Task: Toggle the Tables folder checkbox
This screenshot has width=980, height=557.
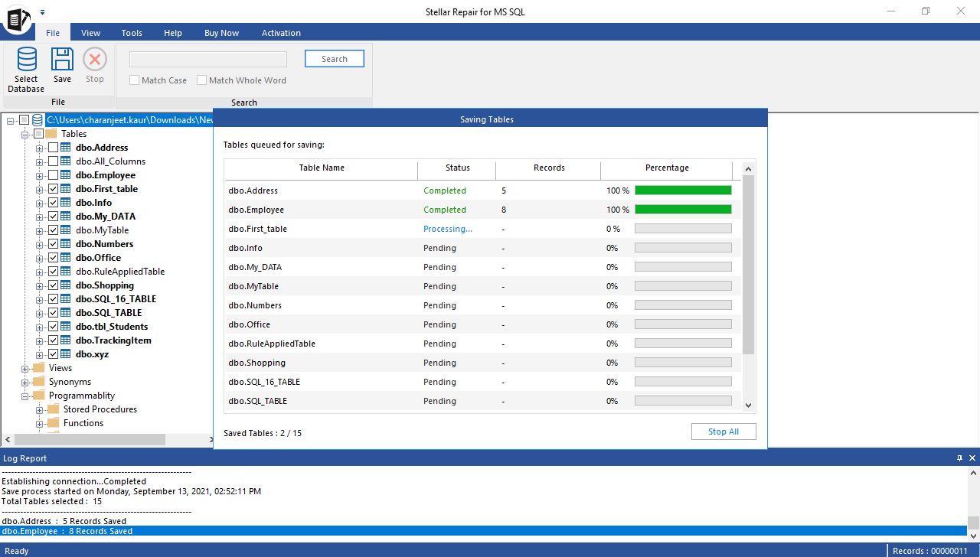Action: point(38,134)
